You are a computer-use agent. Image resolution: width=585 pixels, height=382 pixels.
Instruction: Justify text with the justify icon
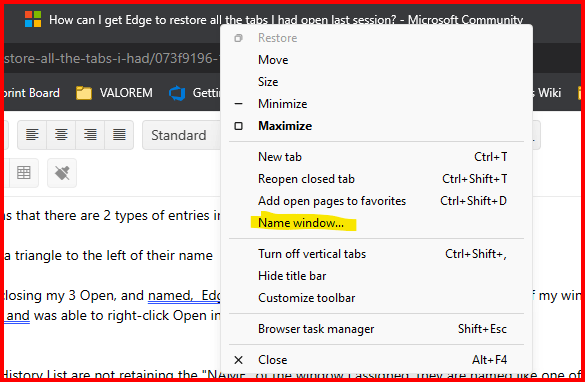[119, 135]
